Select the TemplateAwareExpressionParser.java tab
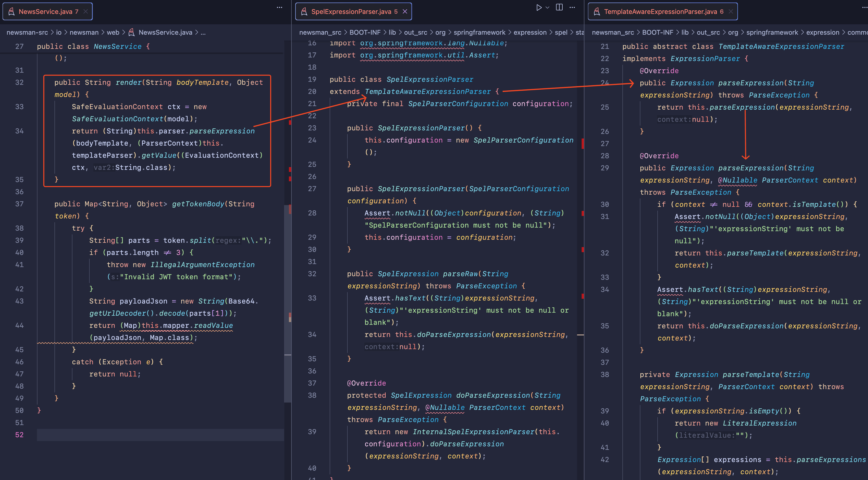The width and height of the screenshot is (868, 480). (x=660, y=11)
